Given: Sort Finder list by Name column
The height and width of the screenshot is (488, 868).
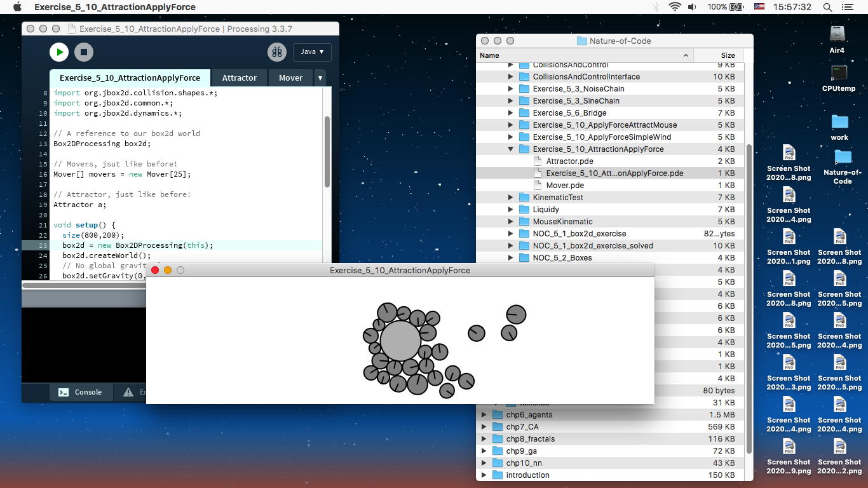Looking at the screenshot, I should click(x=585, y=55).
